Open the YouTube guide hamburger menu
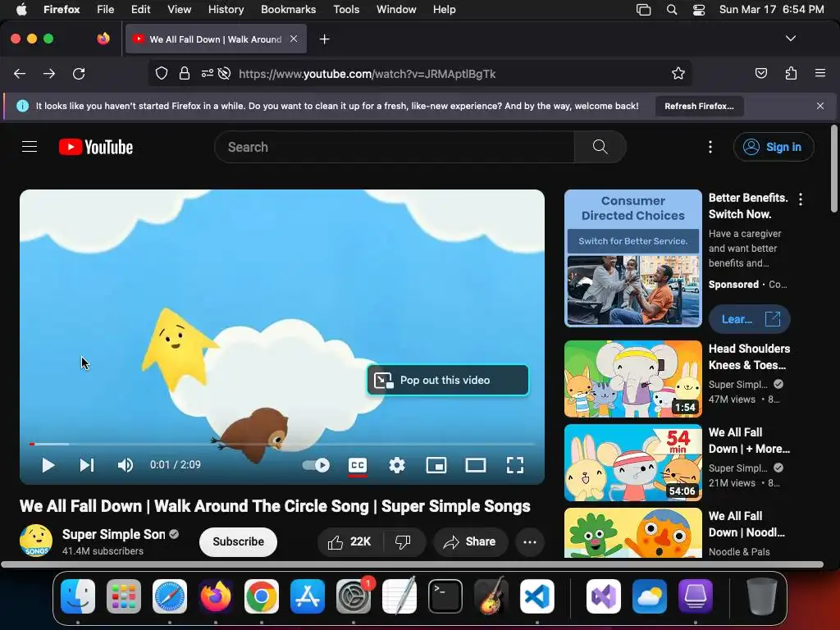Image resolution: width=840 pixels, height=630 pixels. [x=30, y=147]
